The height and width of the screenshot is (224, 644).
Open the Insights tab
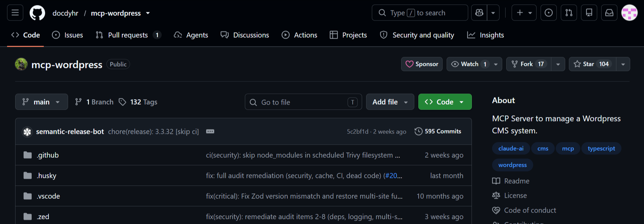tap(485, 35)
